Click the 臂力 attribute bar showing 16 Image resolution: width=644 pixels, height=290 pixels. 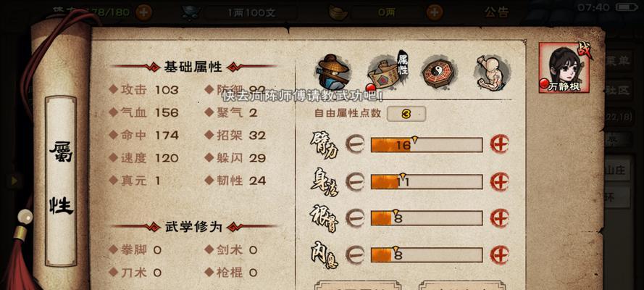tap(427, 145)
